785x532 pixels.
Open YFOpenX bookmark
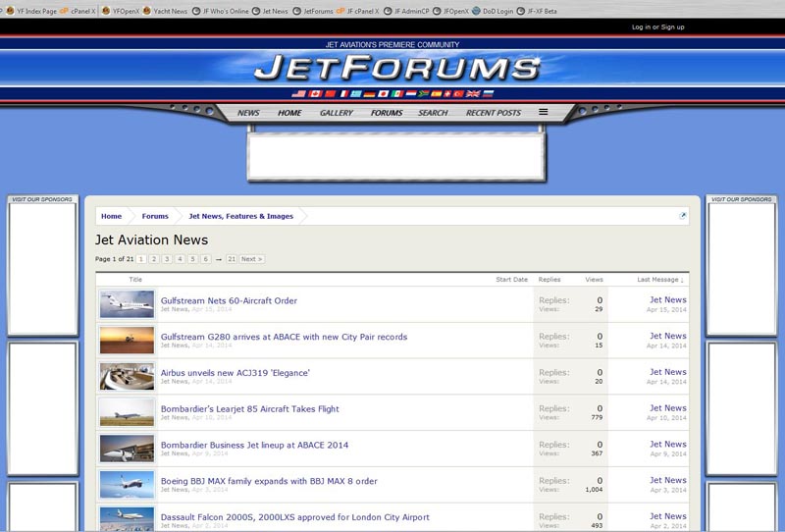pos(120,11)
